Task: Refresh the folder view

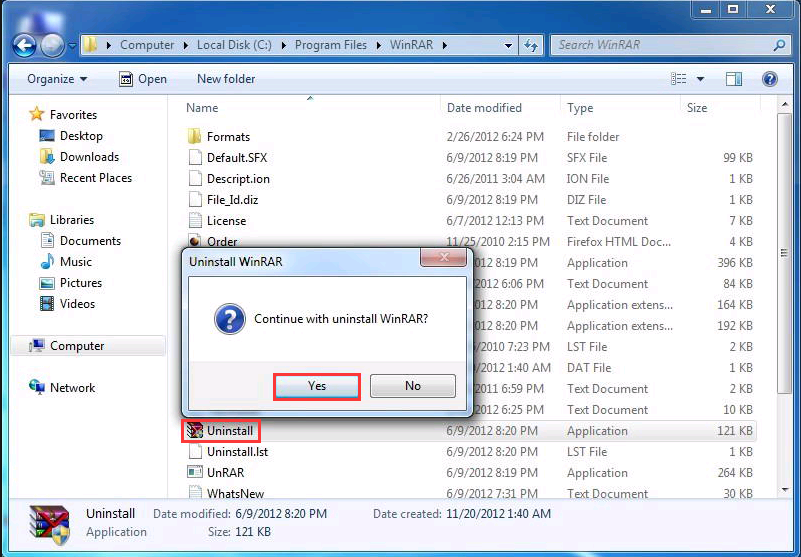Action: [531, 45]
